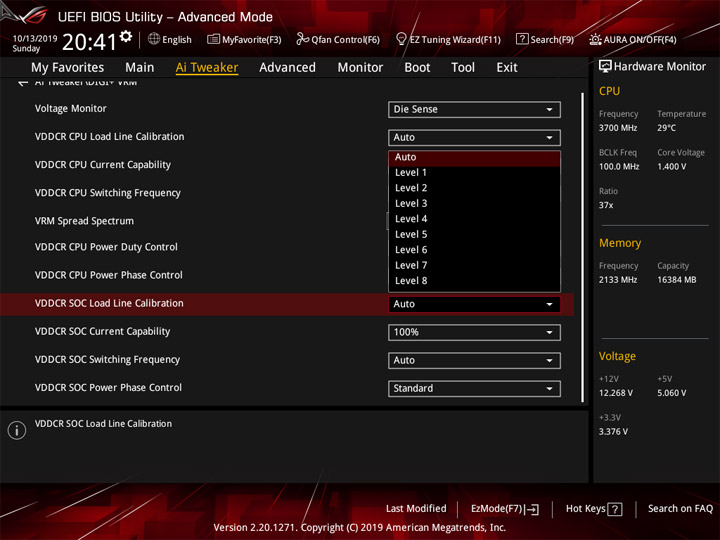Image resolution: width=720 pixels, height=540 pixels.
Task: Click CPU frequency 3700 MHz value
Action: [x=618, y=128]
